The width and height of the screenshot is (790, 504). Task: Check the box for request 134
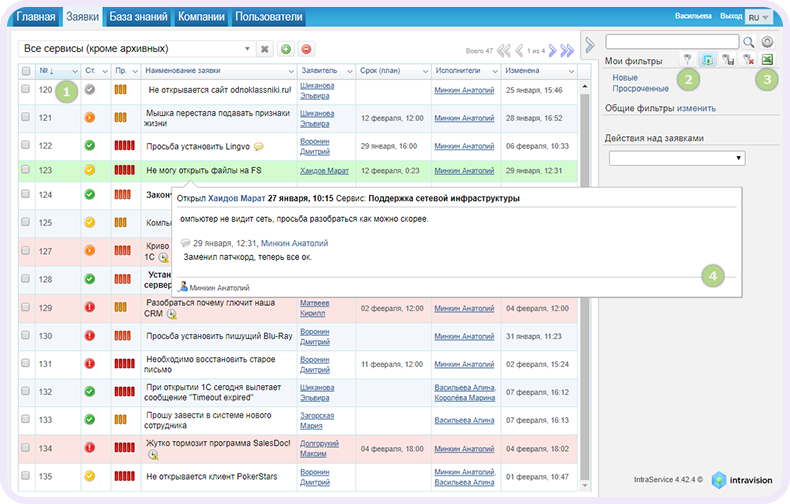coord(25,447)
